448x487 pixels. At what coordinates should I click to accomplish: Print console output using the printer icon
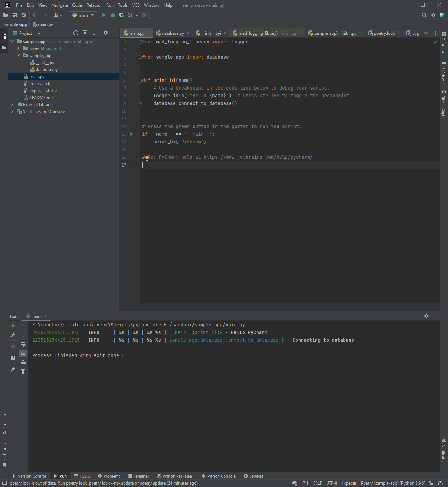23,362
